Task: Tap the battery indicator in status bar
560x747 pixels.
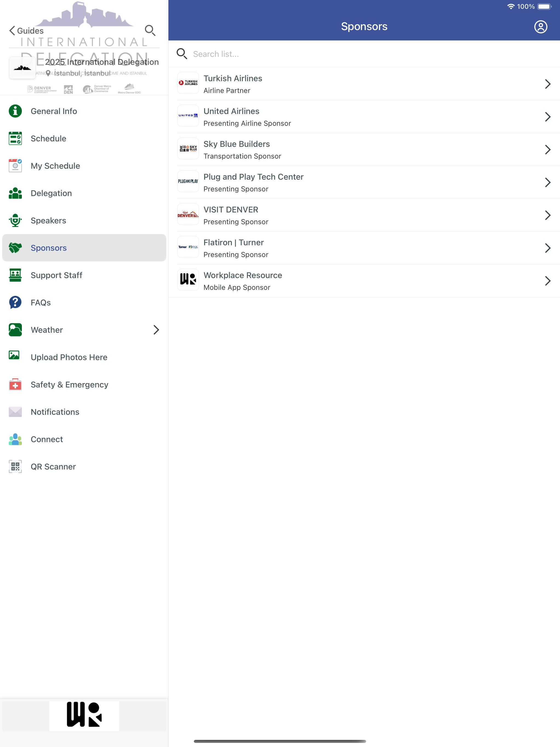Action: (x=544, y=6)
